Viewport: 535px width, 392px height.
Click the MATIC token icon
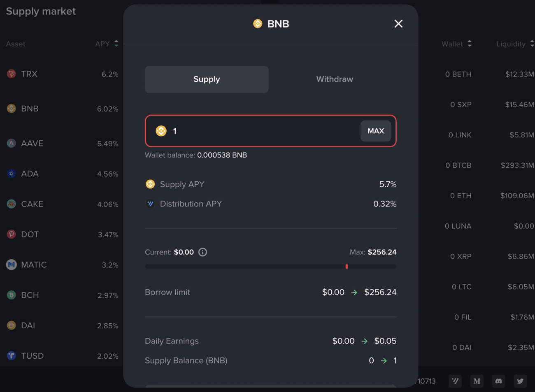coord(12,264)
